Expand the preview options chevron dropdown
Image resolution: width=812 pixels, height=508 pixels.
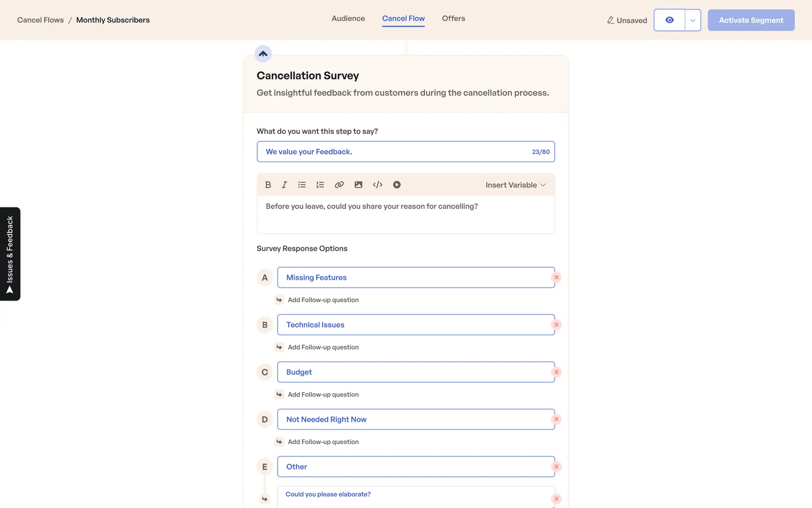coord(692,20)
